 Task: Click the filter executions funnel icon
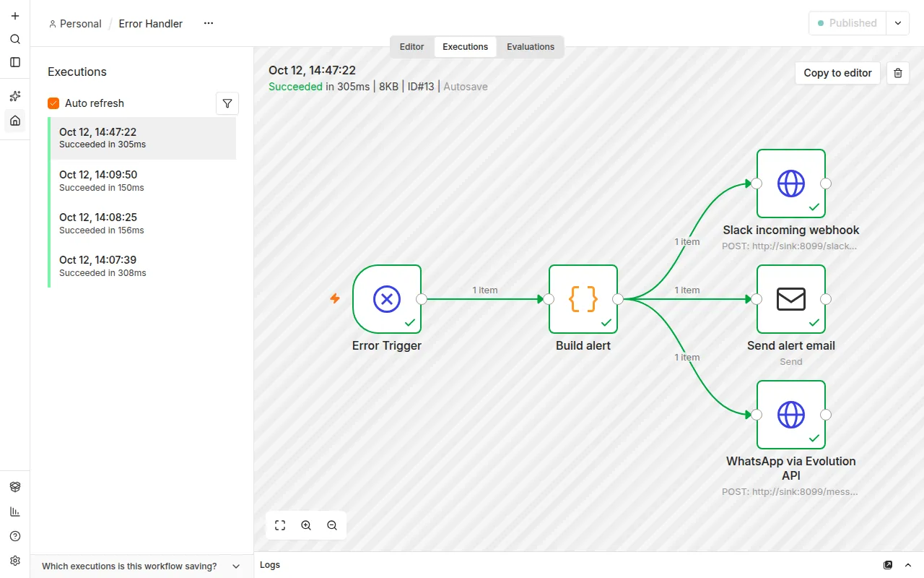click(227, 103)
